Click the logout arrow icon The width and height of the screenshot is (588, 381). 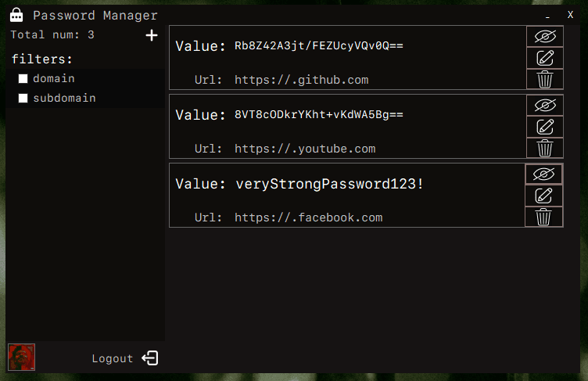click(150, 358)
